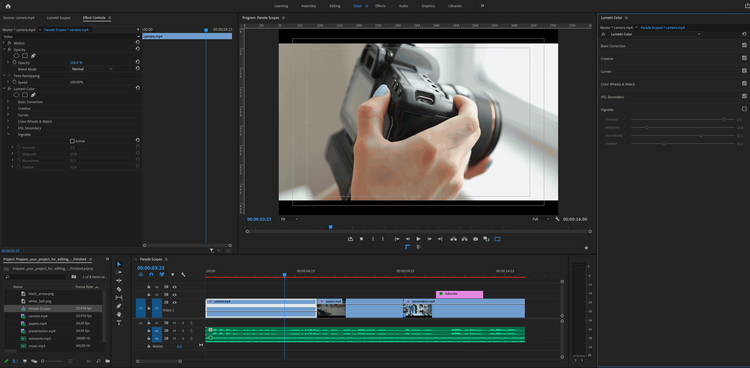Select the Slip tool
Viewport: 750px width, 368px height.
(x=119, y=297)
